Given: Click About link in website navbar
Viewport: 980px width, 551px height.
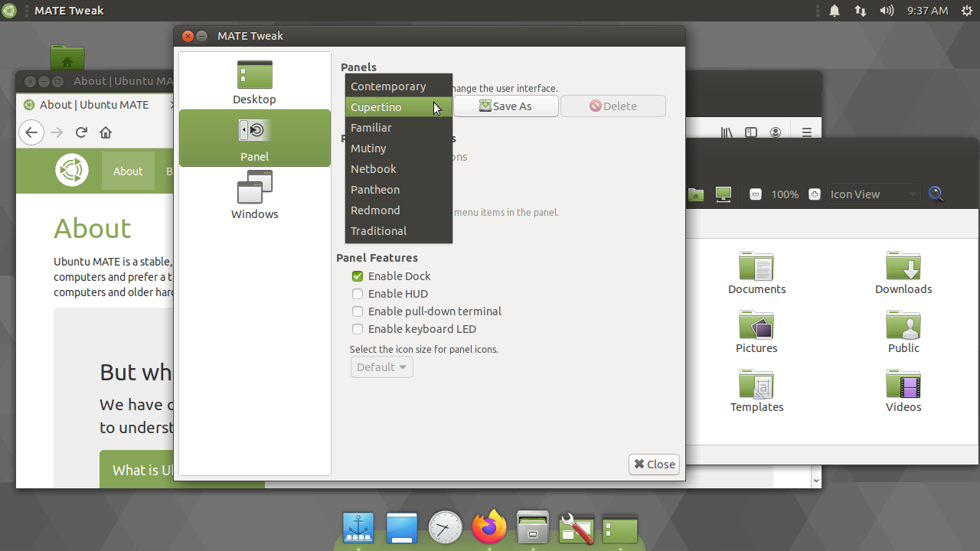Looking at the screenshot, I should point(128,171).
